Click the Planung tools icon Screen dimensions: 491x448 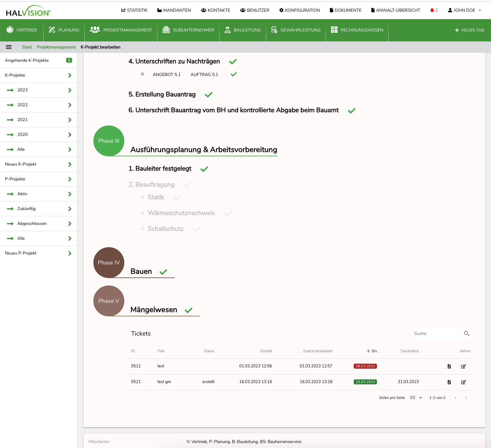pos(52,30)
